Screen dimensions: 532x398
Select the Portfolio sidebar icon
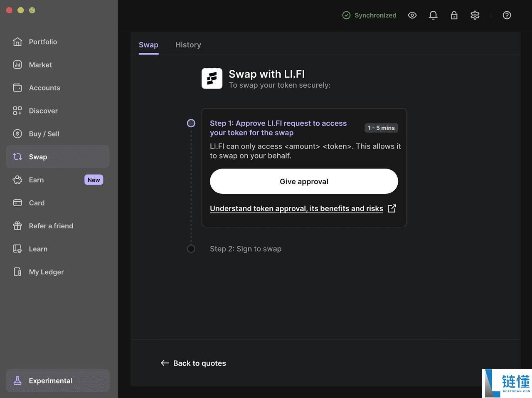(17, 42)
